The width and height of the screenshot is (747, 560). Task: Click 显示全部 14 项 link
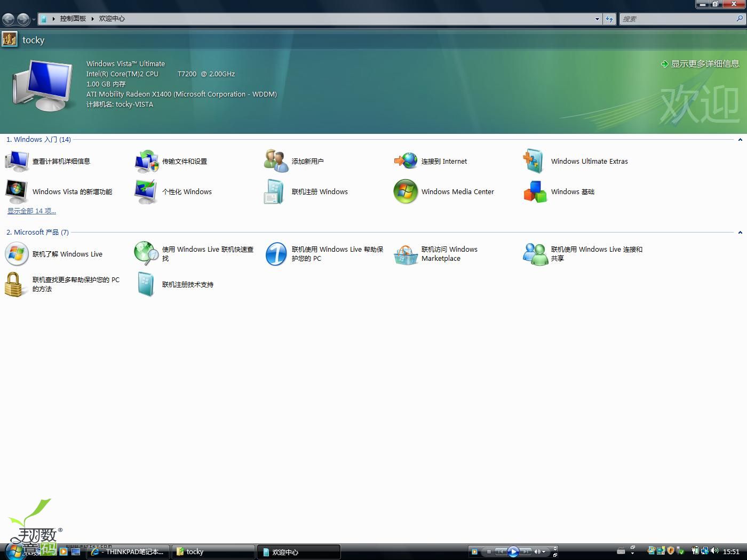[31, 211]
